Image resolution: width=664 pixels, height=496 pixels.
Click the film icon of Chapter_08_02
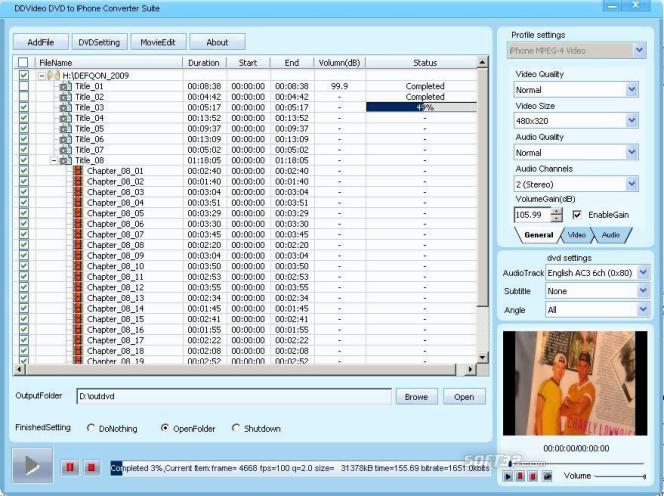(x=78, y=182)
